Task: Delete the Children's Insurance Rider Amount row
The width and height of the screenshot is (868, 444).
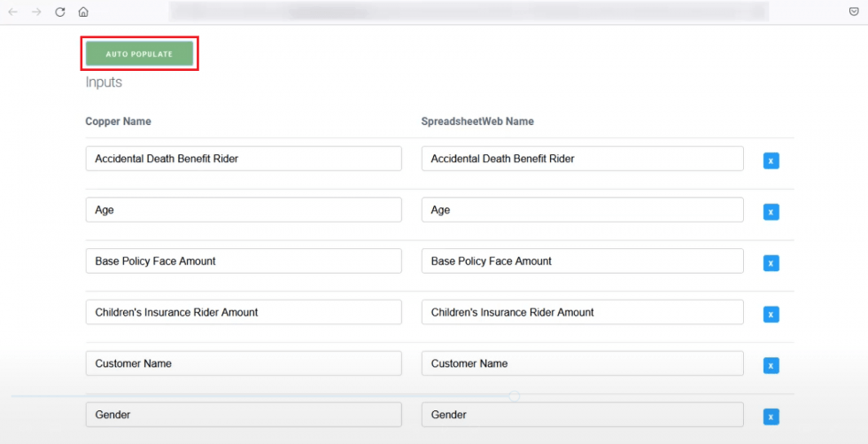Action: click(x=771, y=315)
